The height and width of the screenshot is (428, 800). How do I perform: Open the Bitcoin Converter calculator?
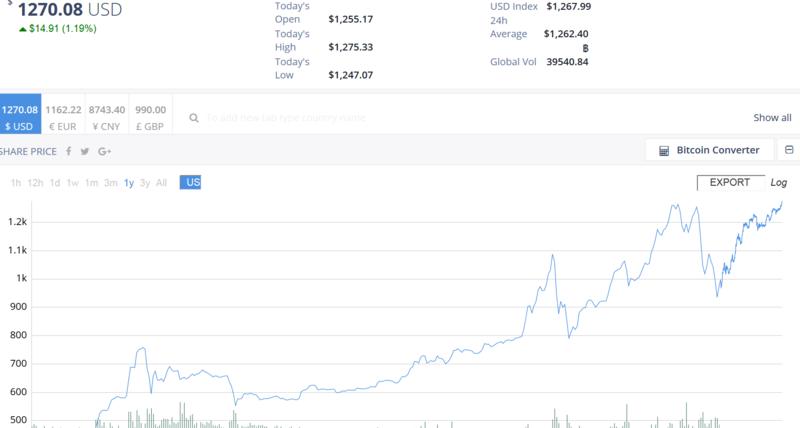709,150
